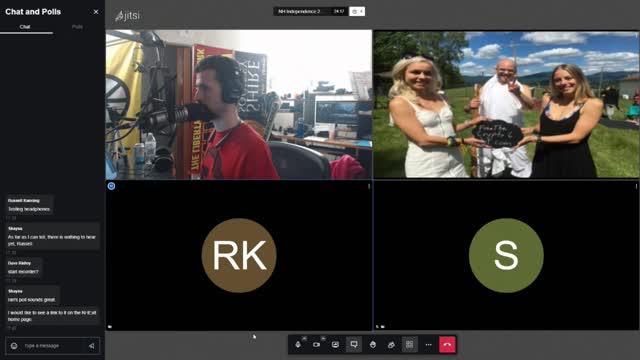Viewport: 640px width, 360px height.
Task: Toggle tile view layout
Action: pos(409,344)
